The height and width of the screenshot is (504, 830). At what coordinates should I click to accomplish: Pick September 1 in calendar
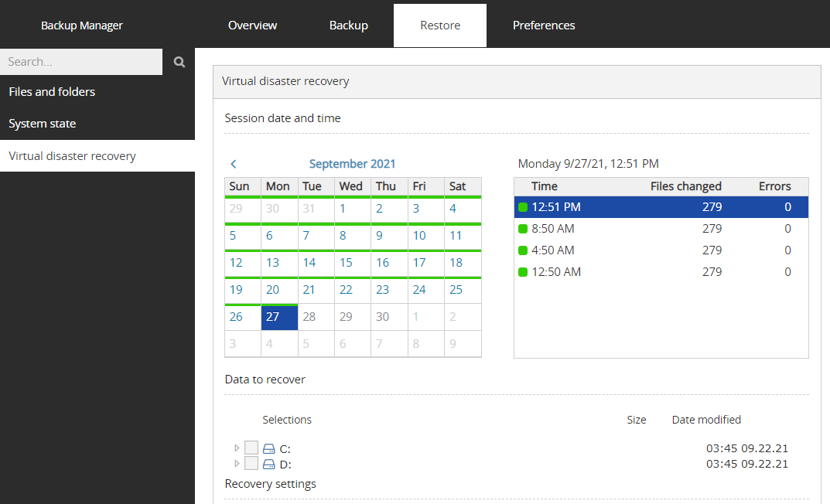tap(353, 209)
